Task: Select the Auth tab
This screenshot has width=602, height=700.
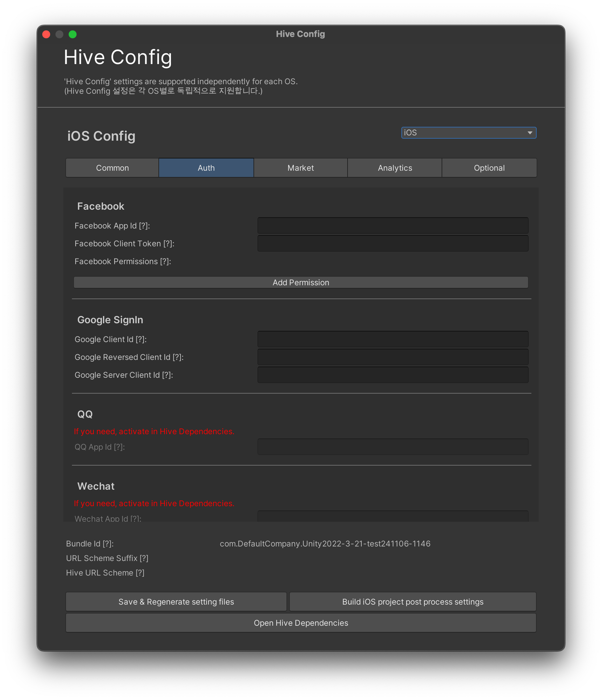Action: (206, 168)
